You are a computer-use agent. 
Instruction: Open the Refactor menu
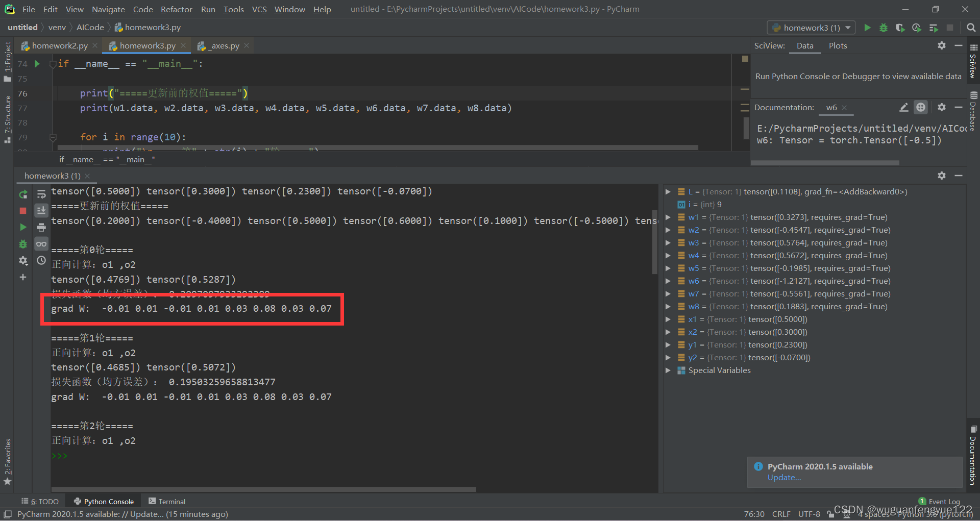[x=176, y=9]
